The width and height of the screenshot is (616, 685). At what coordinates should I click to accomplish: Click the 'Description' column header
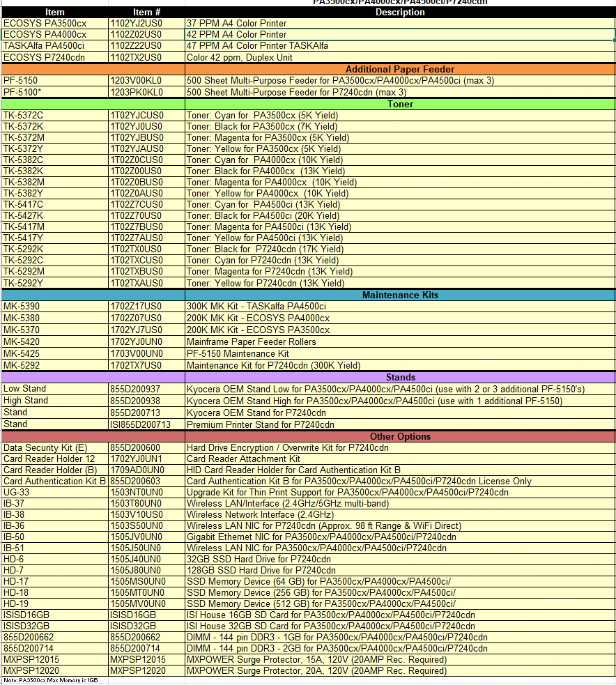click(399, 12)
